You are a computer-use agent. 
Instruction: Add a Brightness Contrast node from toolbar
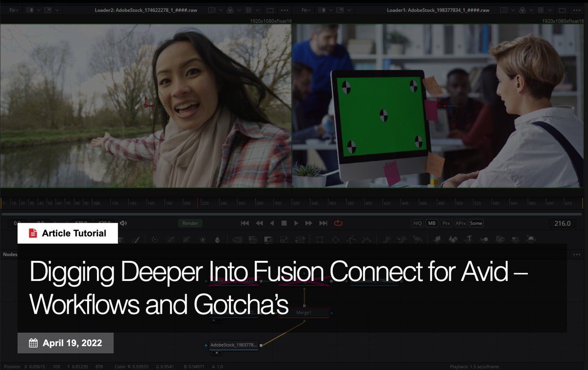(202, 239)
